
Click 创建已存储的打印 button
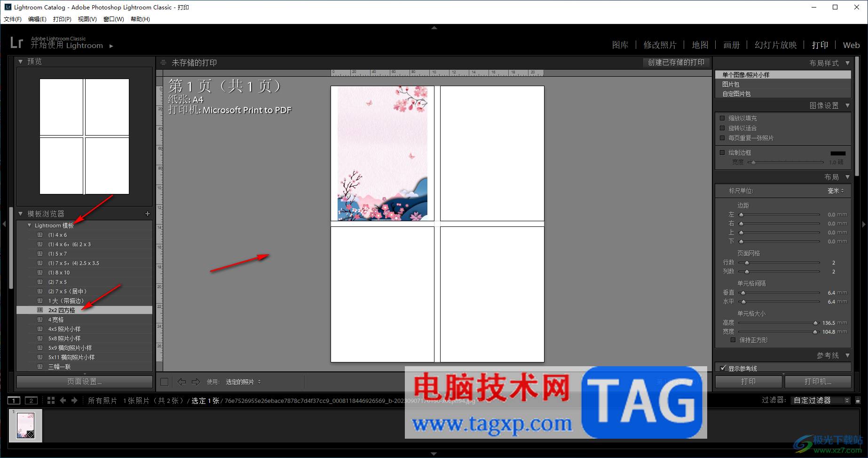676,63
